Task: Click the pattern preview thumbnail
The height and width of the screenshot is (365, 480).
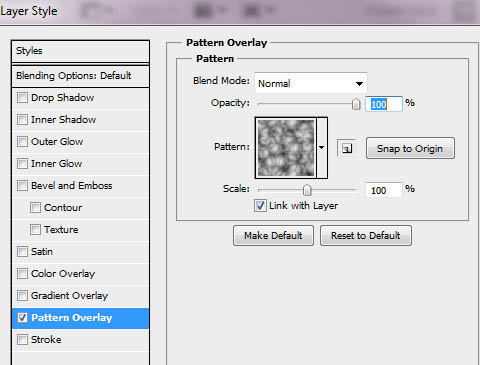Action: click(x=286, y=148)
